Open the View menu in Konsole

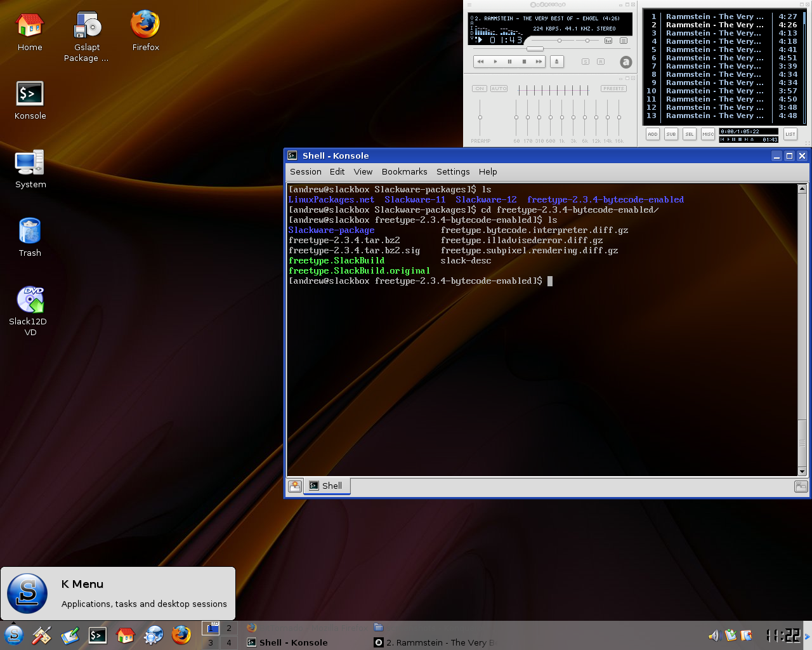363,172
